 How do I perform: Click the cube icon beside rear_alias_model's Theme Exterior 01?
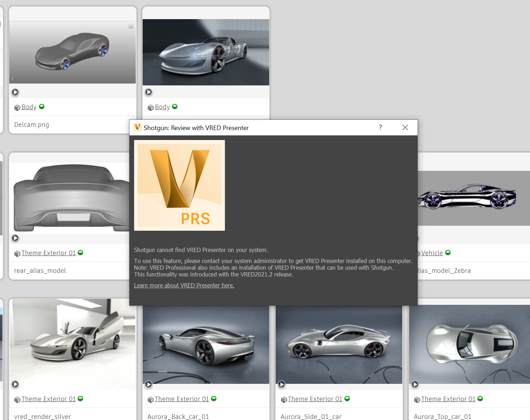click(x=17, y=253)
